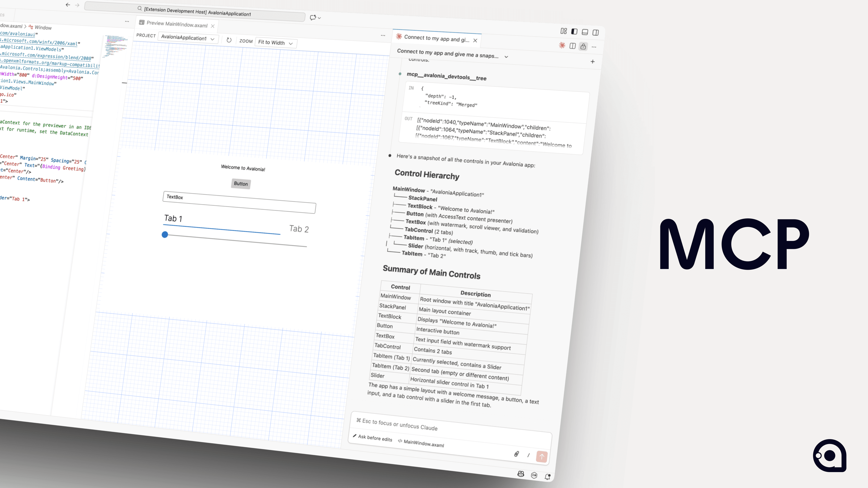Click the blue slider thumb in preview
Image resolution: width=868 pixels, height=488 pixels.
pos(165,234)
